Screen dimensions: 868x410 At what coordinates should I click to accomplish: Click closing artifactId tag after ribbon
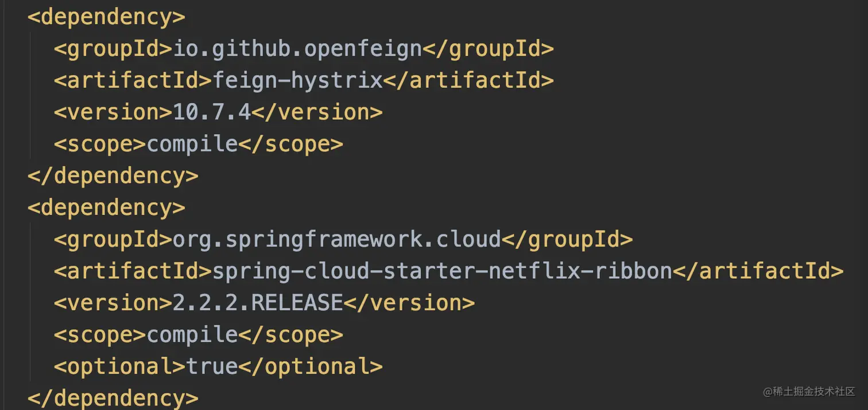pos(758,271)
